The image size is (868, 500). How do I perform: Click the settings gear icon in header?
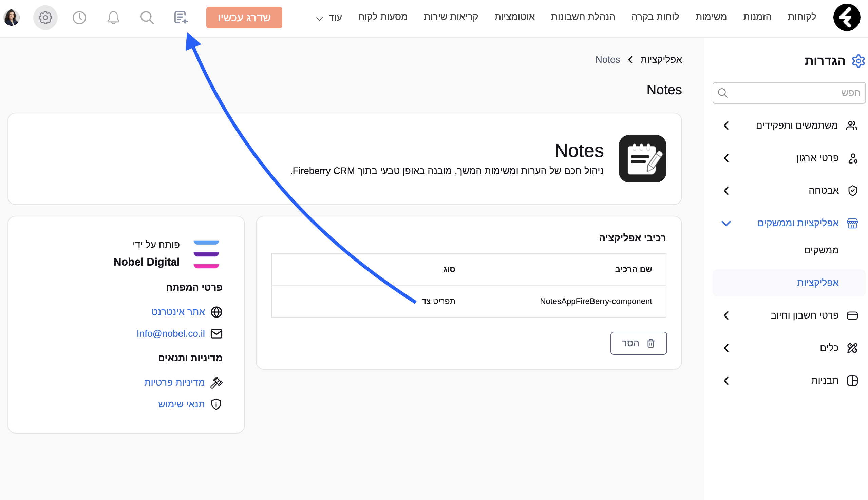pyautogui.click(x=45, y=17)
